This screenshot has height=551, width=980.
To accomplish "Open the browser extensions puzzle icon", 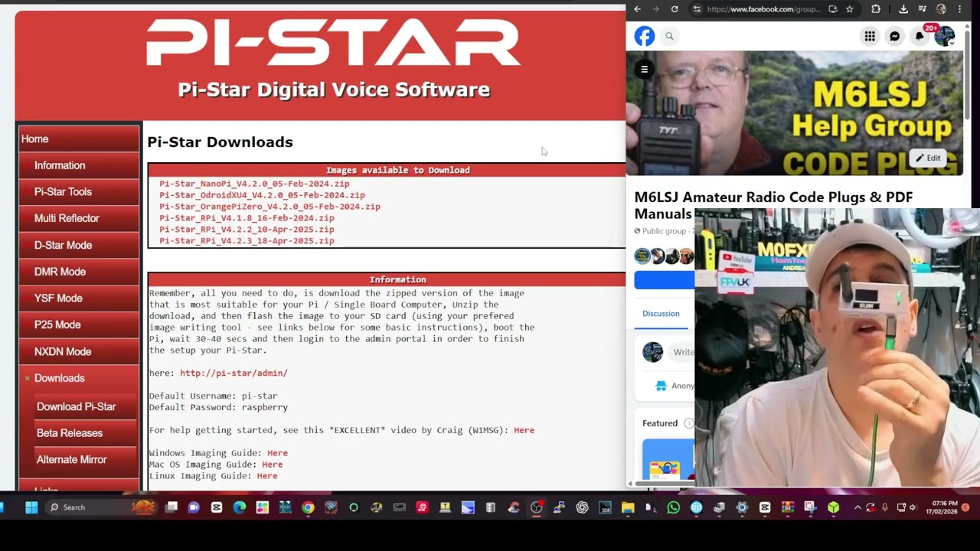I will 876,9.
